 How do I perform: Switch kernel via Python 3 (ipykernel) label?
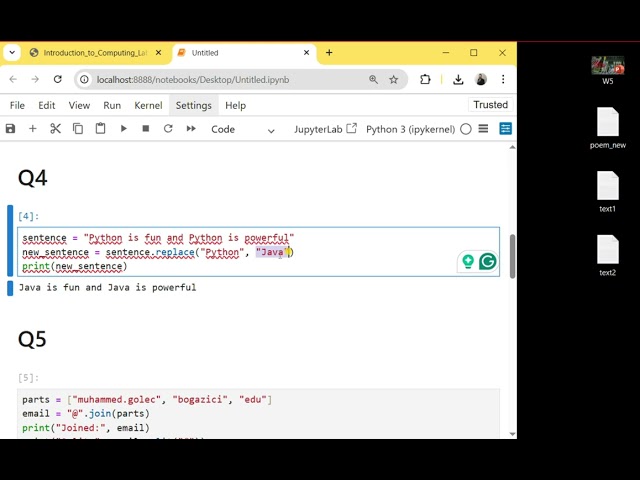[410, 129]
